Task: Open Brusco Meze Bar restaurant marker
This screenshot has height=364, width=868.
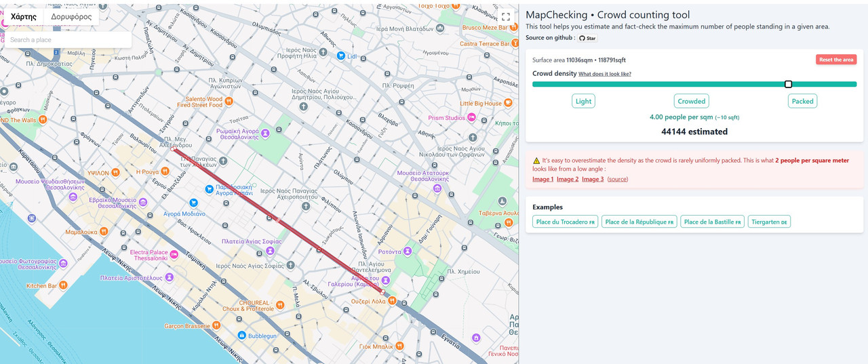Action: click(513, 28)
